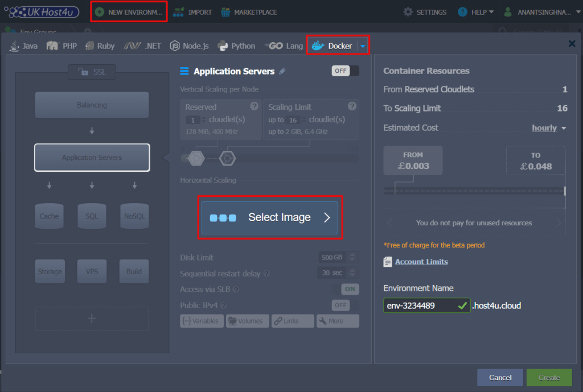Toggle the Public IPv4 switch
Image resolution: width=583 pixels, height=392 pixels.
coord(346,305)
